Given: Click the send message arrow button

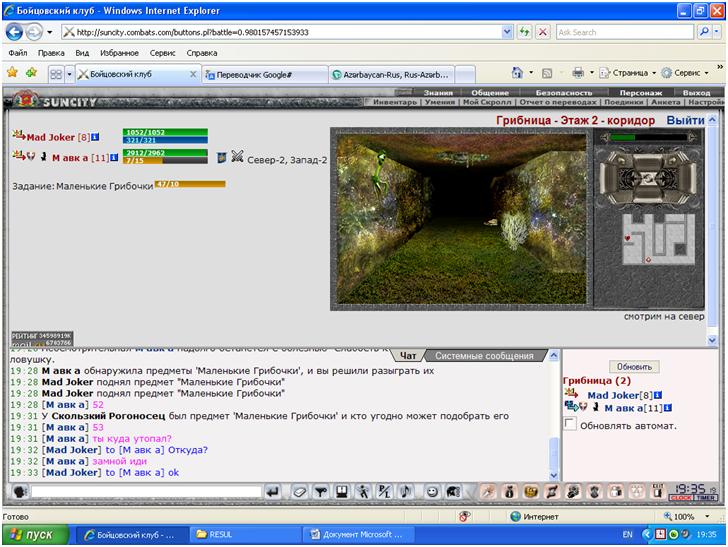Looking at the screenshot, I should click(273, 491).
